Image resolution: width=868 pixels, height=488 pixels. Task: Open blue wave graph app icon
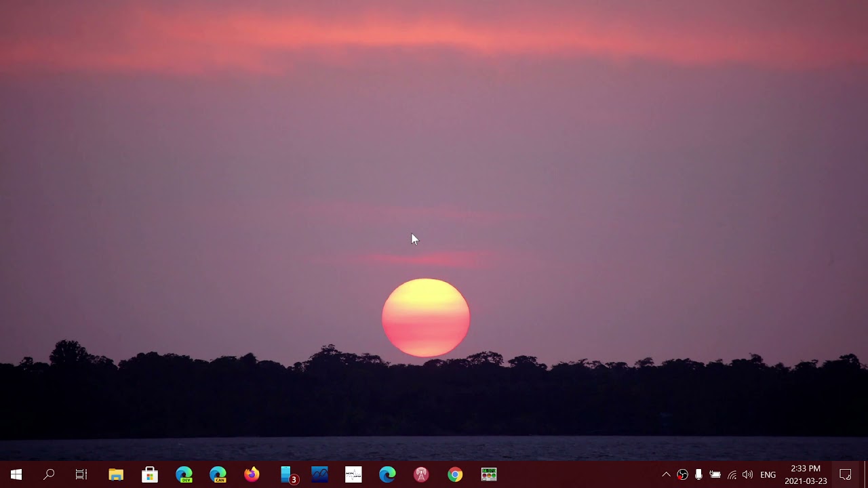(x=319, y=474)
